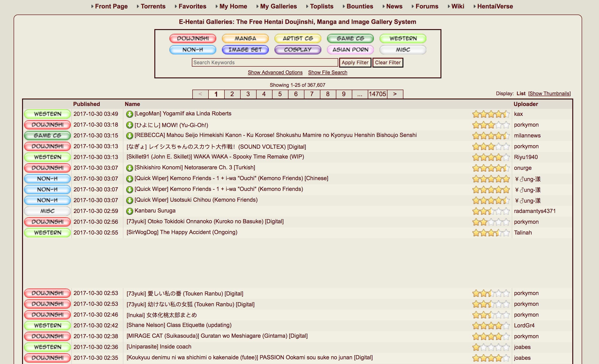The height and width of the screenshot is (364, 599).
Task: Toggle the MISC category filter in search box
Action: click(x=403, y=49)
